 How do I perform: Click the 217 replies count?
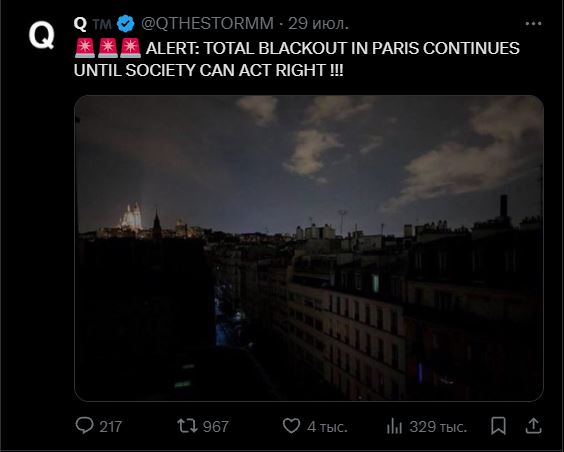click(110, 427)
